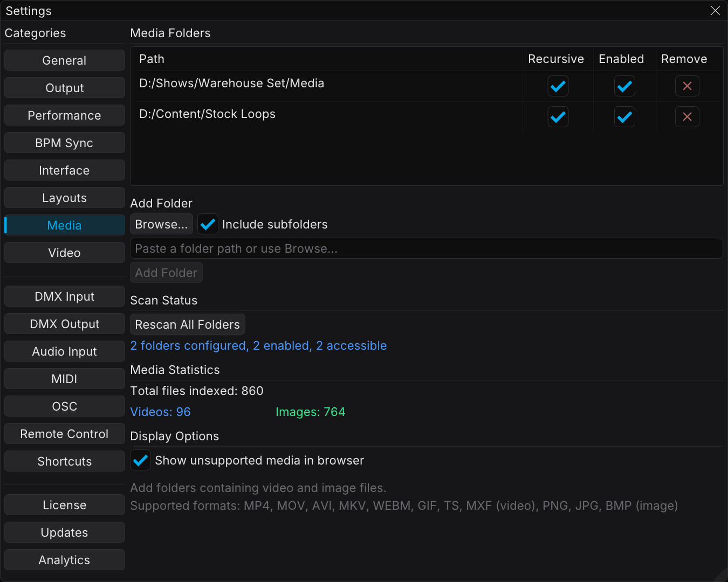Click Total files indexed: 860
Viewport: 728px width, 582px height.
point(197,391)
